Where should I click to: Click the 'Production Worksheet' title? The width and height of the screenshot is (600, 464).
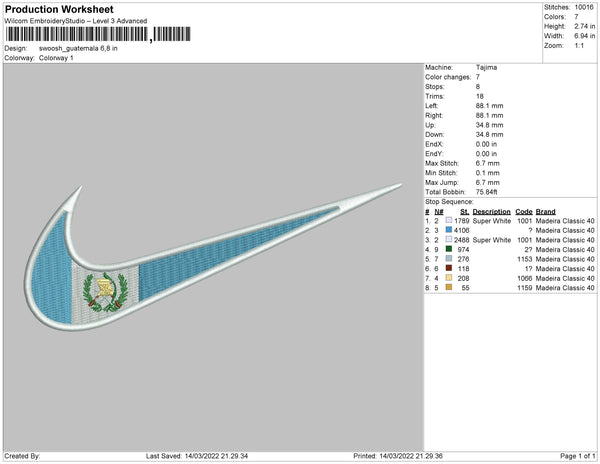click(x=59, y=9)
